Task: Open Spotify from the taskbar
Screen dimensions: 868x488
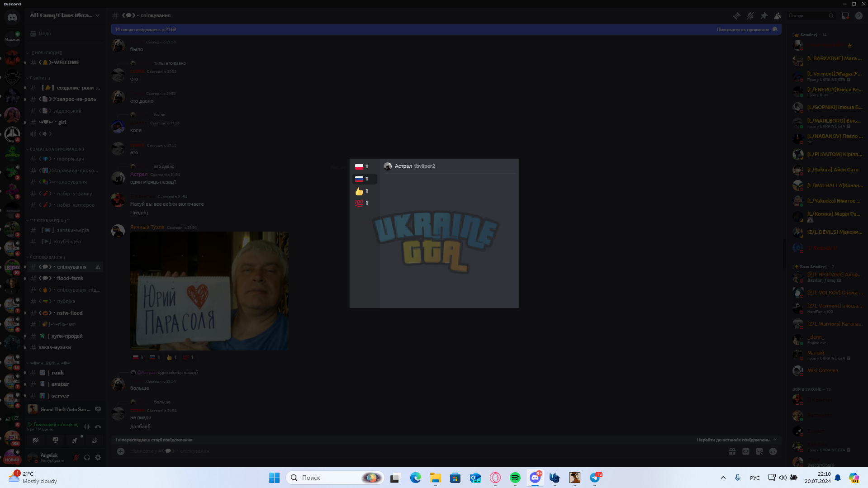Action: tap(515, 478)
